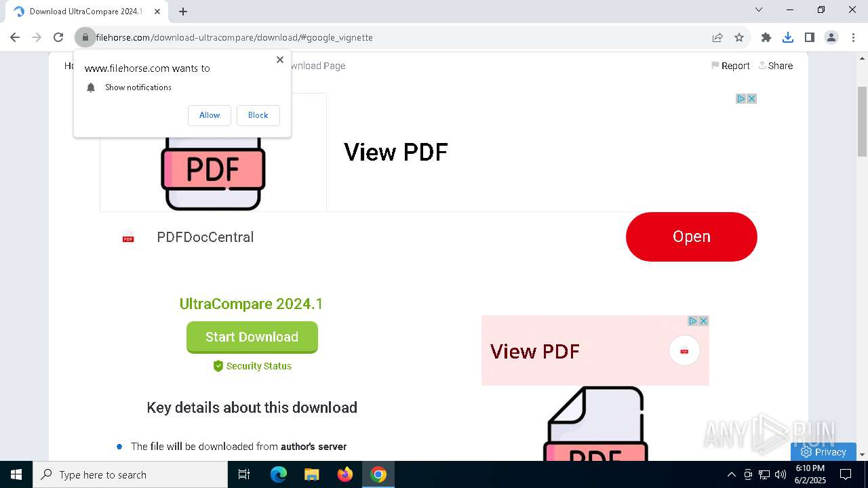Launch Firefox from taskbar
The height and width of the screenshot is (488, 868).
pyautogui.click(x=345, y=474)
